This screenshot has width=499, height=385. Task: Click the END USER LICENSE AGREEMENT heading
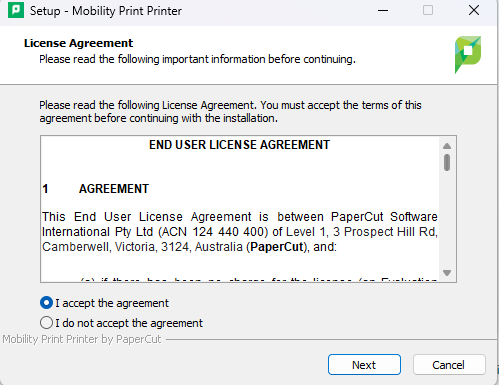(x=239, y=145)
